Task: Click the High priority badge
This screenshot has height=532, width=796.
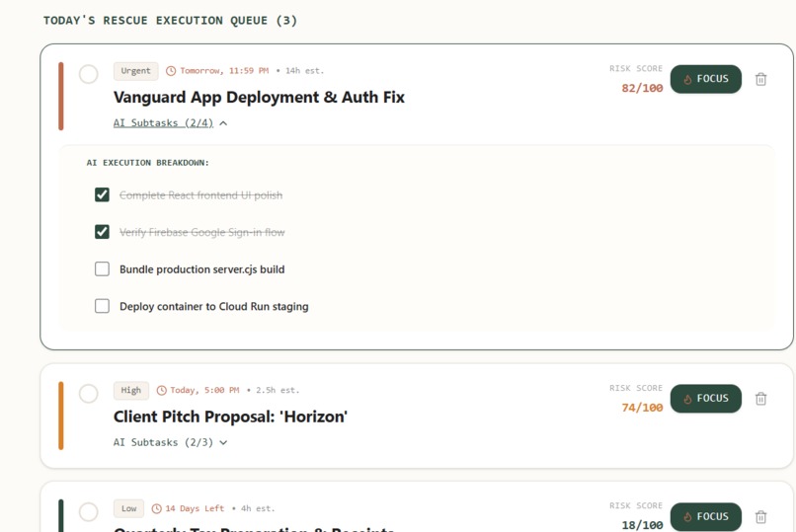Action: (131, 391)
